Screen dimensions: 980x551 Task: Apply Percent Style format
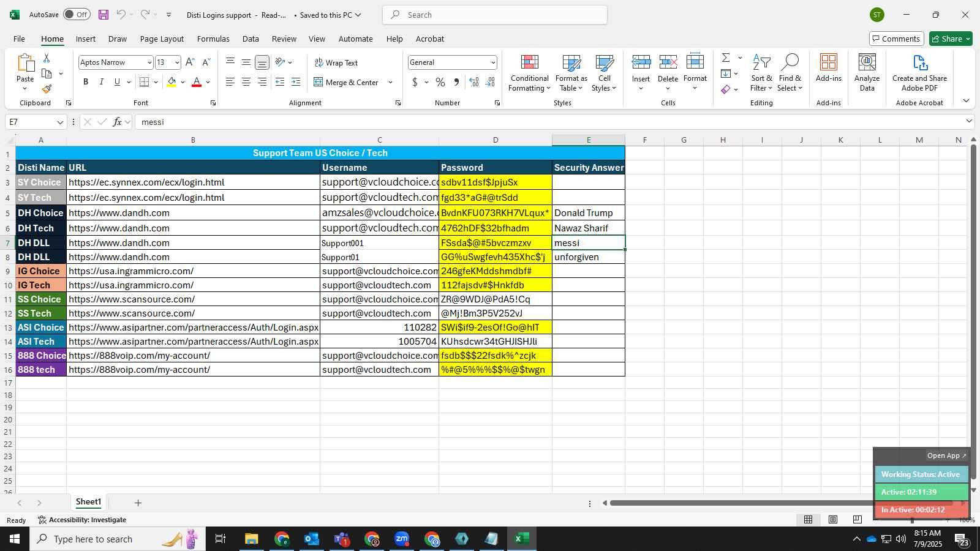coord(440,82)
